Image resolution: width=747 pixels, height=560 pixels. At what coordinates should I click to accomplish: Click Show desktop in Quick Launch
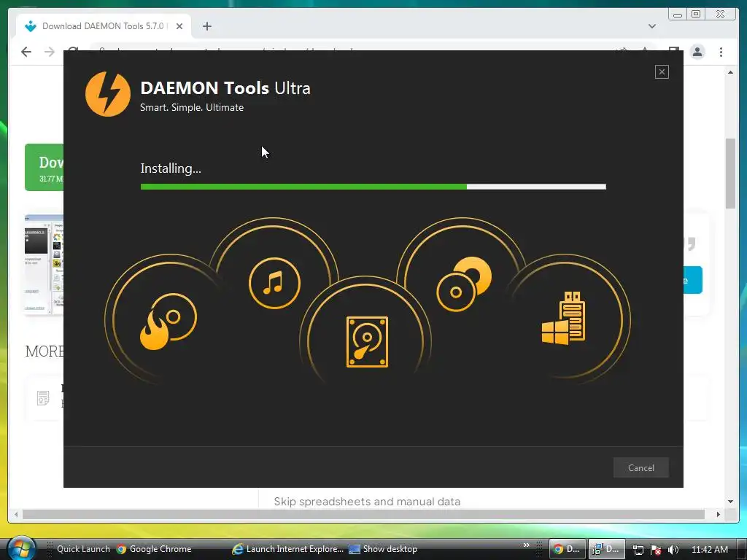(383, 549)
